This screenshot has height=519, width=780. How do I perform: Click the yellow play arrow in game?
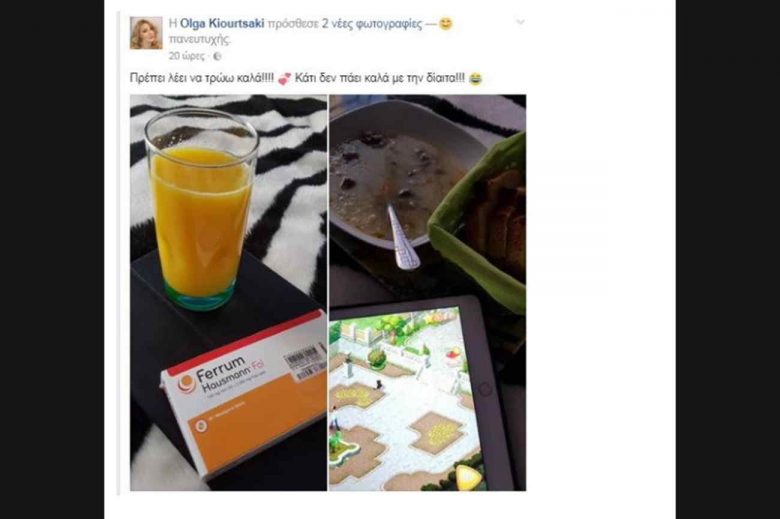(x=468, y=477)
